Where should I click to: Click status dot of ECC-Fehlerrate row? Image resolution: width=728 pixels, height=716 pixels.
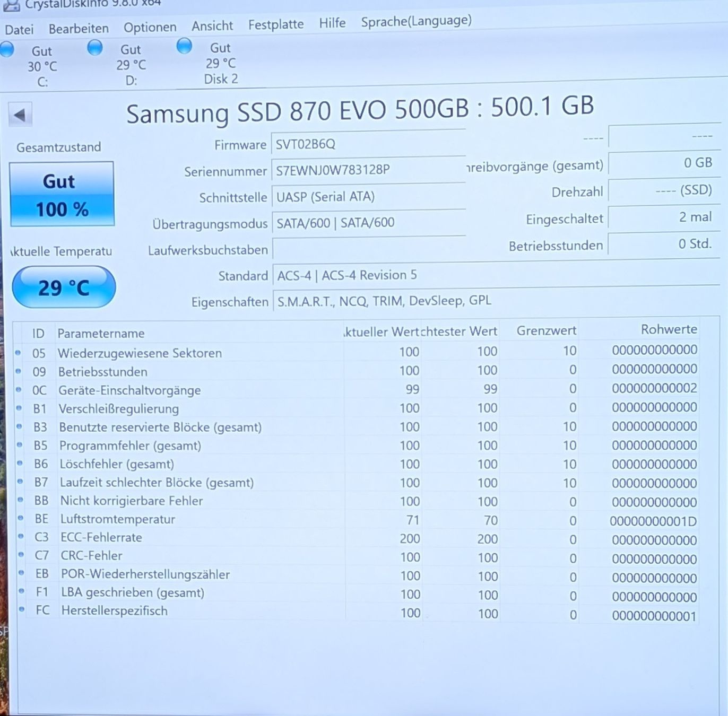click(x=21, y=537)
